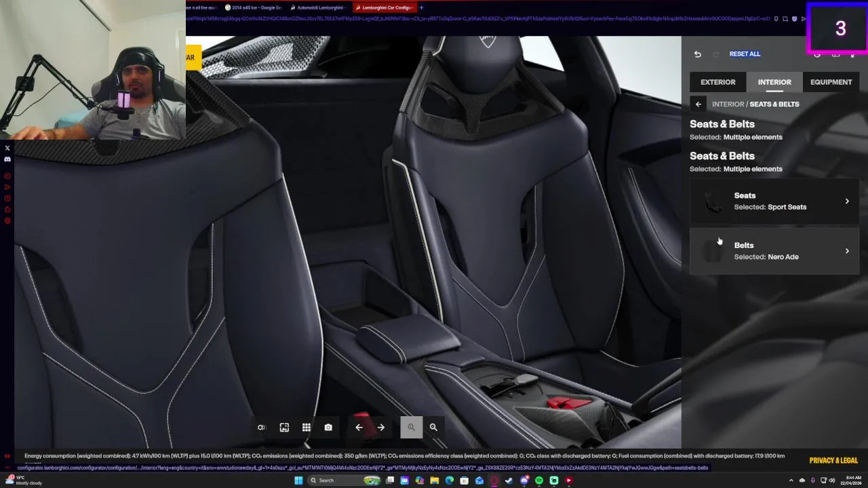Expand Belts with its chevron arrow
868x488 pixels.
847,251
